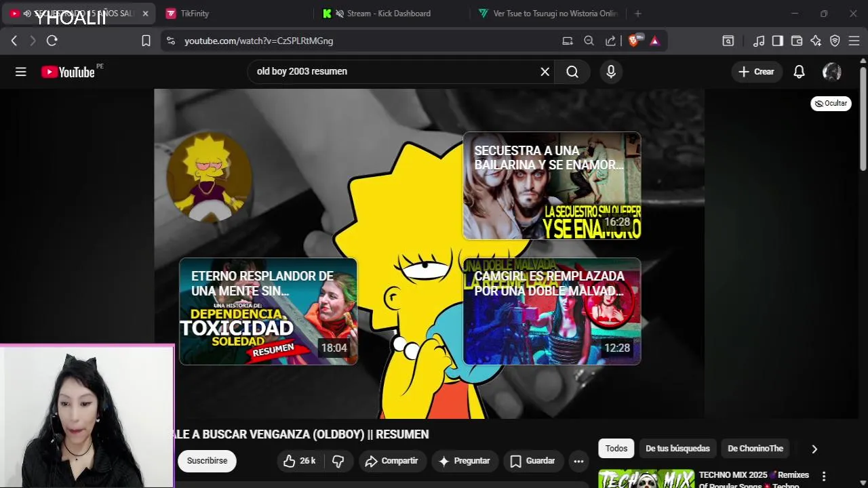This screenshot has height=488, width=868.
Task: Run search with magnifier button
Action: pyautogui.click(x=572, y=72)
